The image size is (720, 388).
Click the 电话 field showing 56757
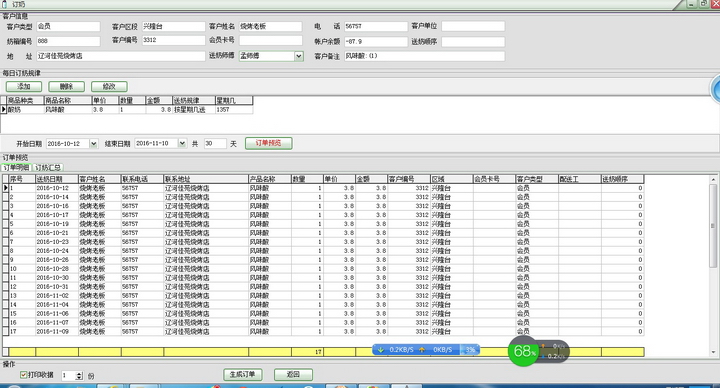(376, 27)
